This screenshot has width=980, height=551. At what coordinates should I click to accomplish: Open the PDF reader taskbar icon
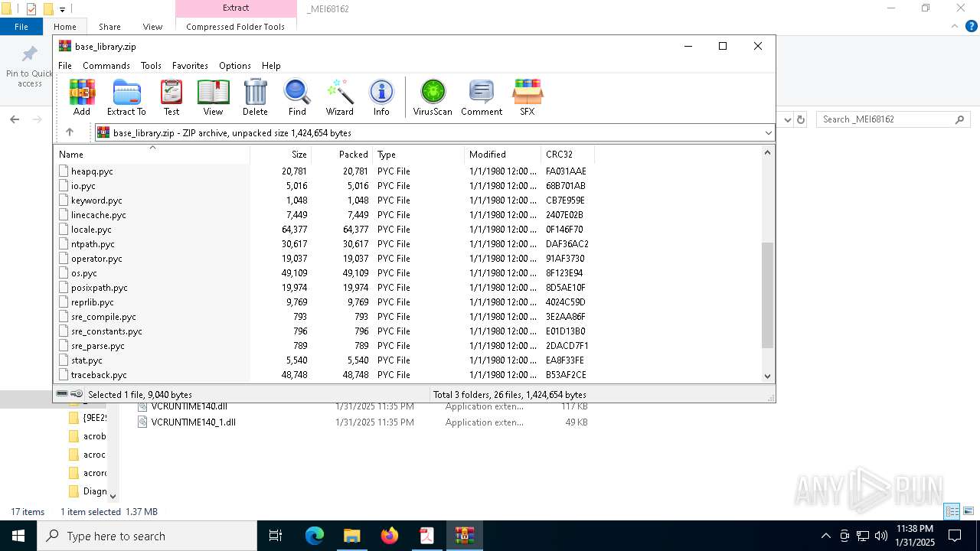(x=426, y=536)
